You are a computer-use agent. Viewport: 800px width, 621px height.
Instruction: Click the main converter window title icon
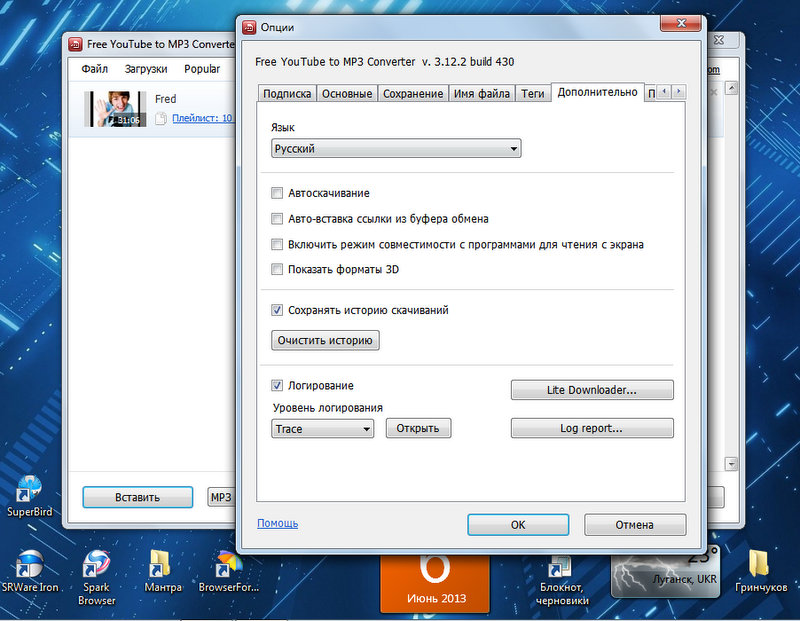click(75, 44)
